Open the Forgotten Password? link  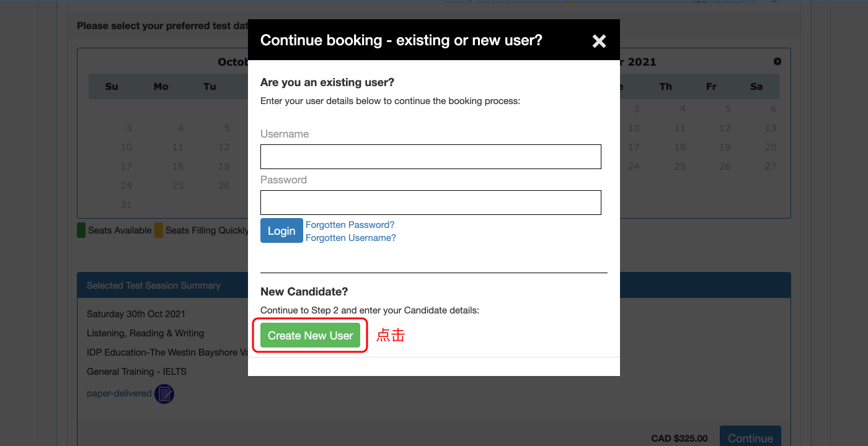(x=350, y=225)
